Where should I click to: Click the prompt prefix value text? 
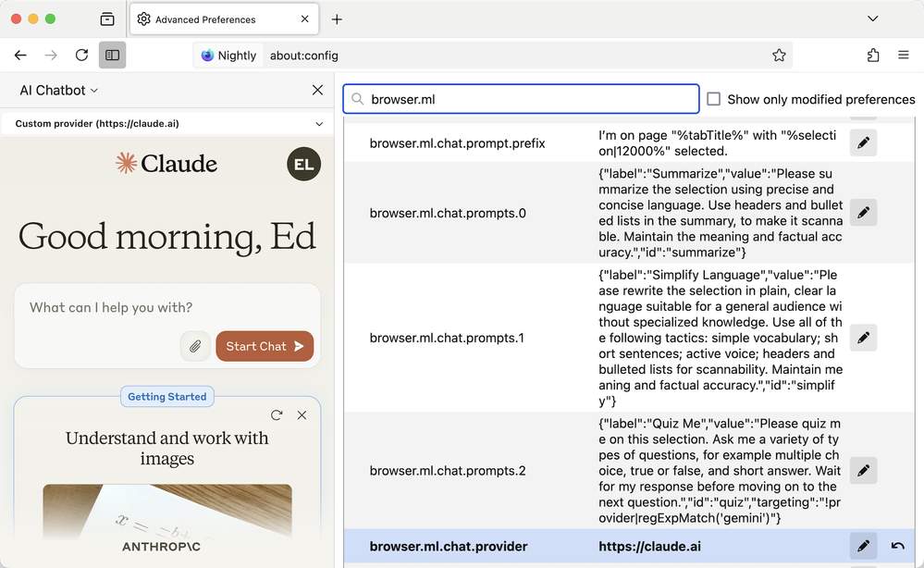(718, 143)
